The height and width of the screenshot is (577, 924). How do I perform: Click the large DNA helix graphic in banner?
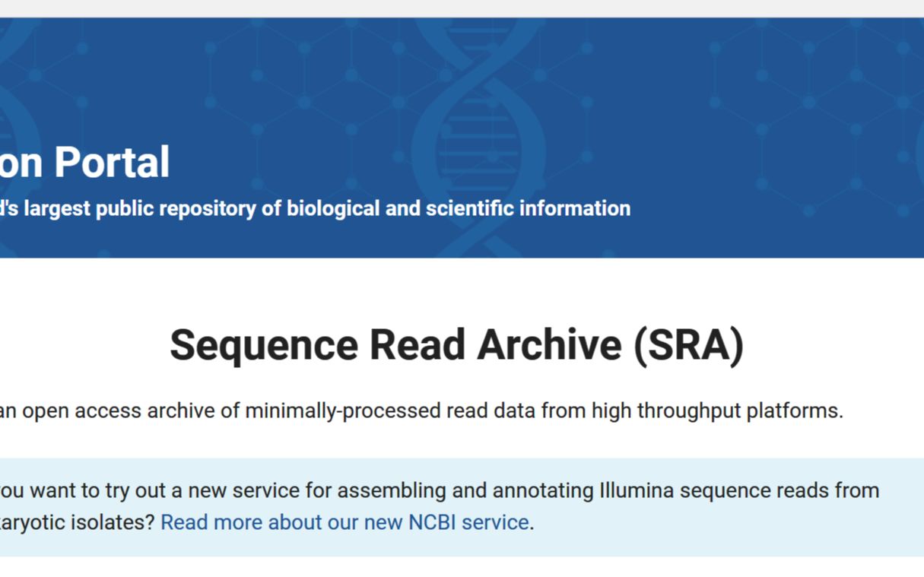pyautogui.click(x=478, y=137)
